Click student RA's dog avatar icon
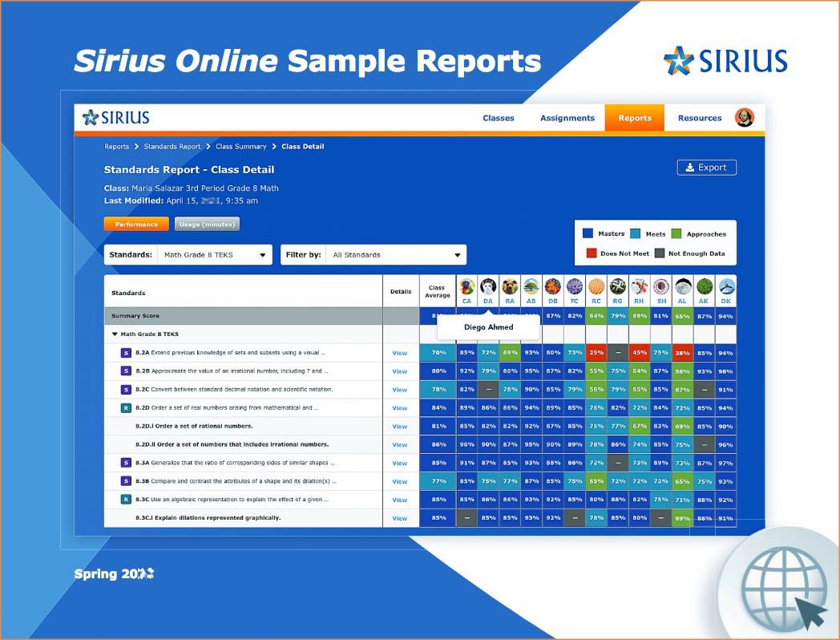Image resolution: width=840 pixels, height=640 pixels. click(510, 286)
